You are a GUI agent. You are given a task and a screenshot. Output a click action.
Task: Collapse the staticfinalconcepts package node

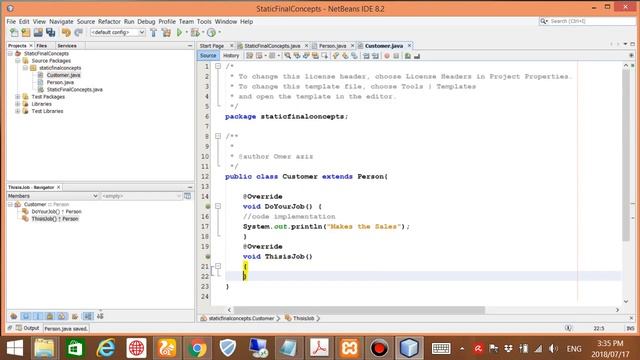pos(25,68)
